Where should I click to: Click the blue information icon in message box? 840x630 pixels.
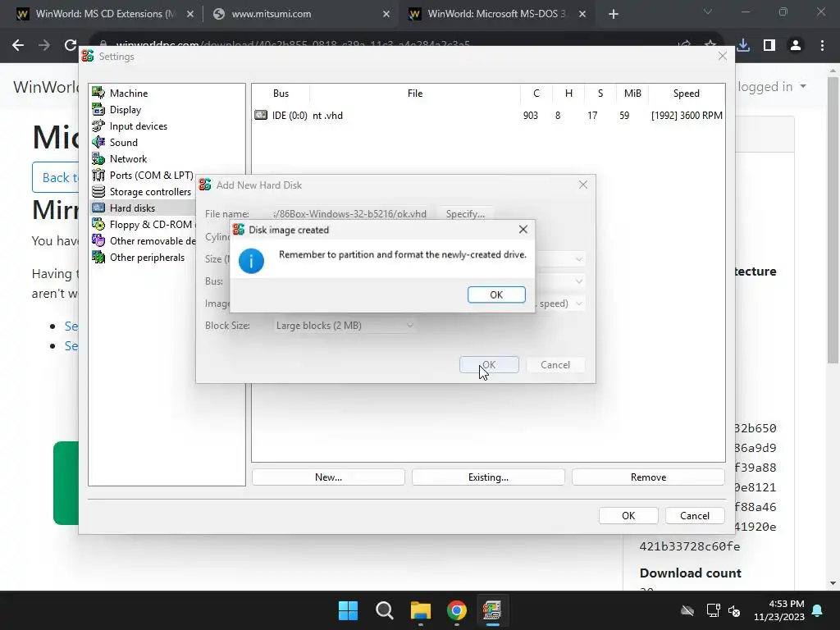[x=251, y=261]
